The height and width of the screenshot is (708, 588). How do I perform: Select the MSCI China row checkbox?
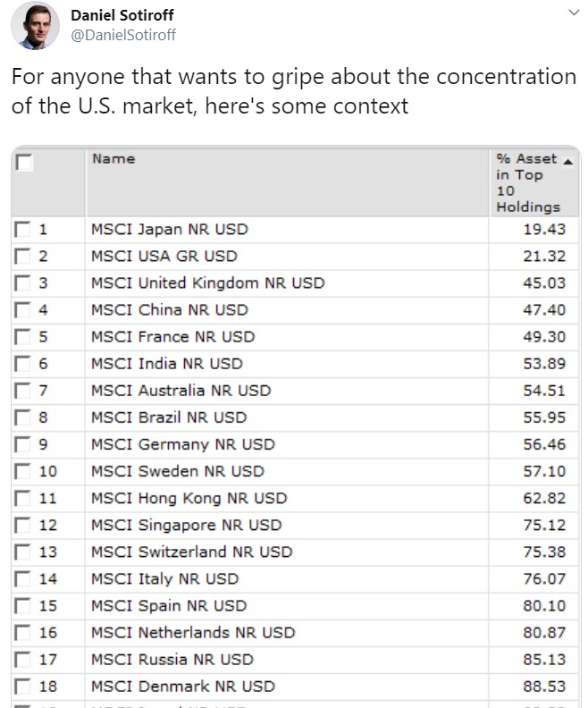pos(22,309)
